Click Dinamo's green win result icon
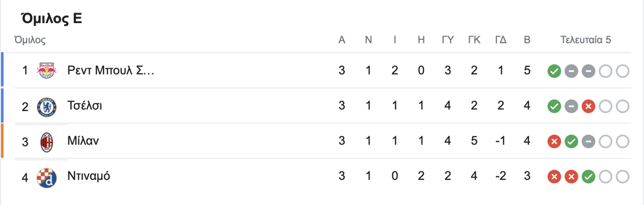Viewport: 644px width, 205px height. point(588,177)
